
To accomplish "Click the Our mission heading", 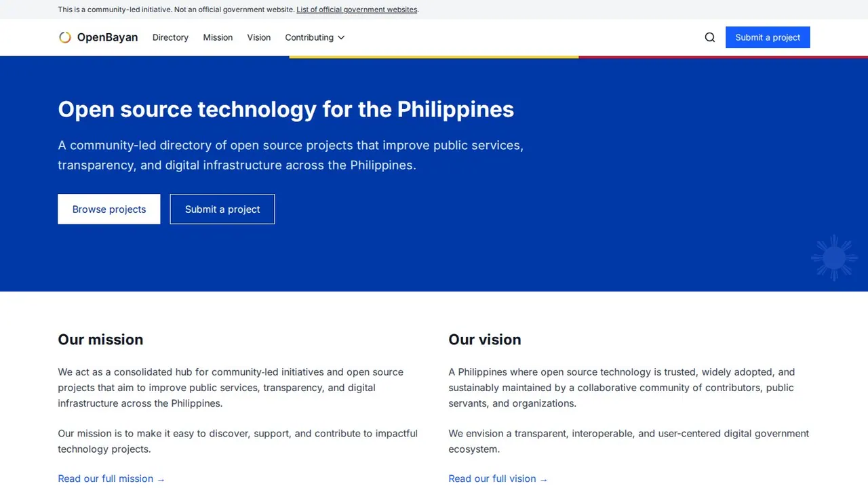I will (100, 340).
